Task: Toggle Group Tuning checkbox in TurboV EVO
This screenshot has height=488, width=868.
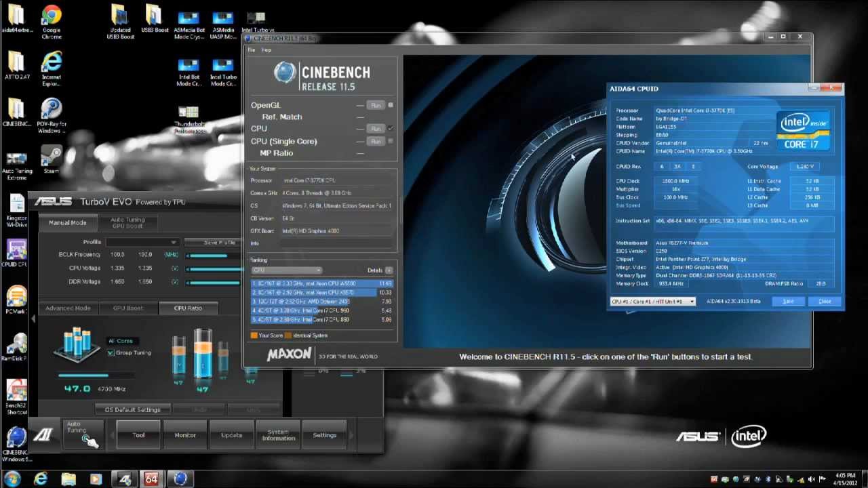Action: [x=111, y=352]
